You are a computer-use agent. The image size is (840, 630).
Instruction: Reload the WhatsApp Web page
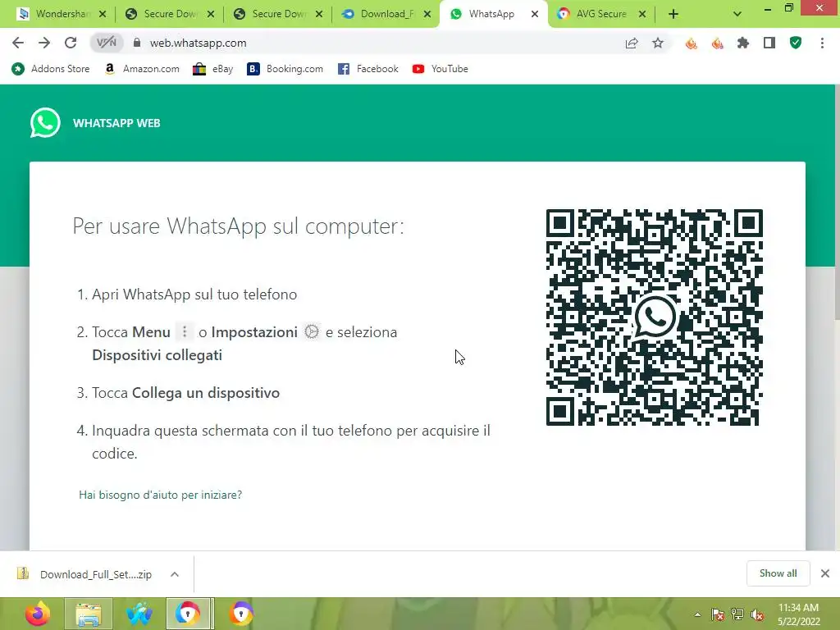[x=71, y=43]
